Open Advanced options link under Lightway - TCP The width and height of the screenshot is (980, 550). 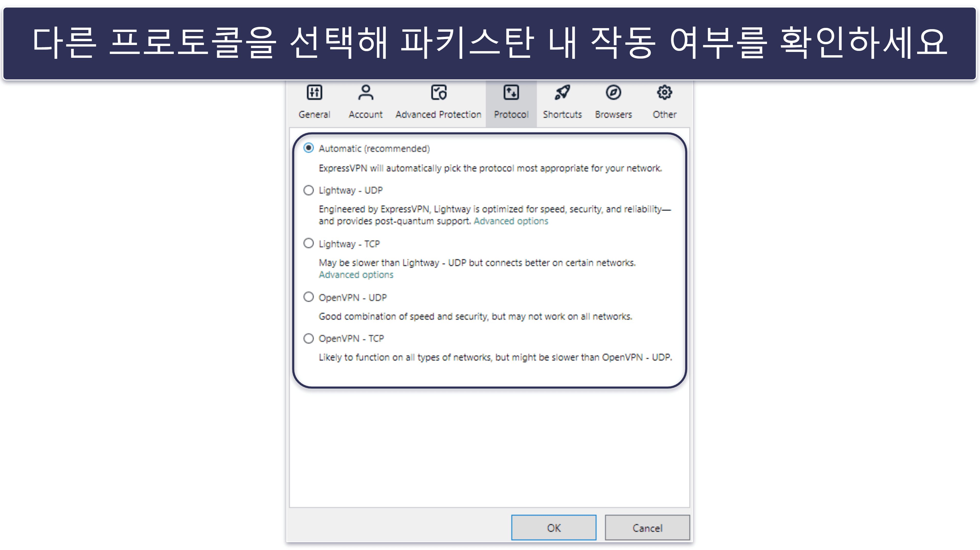[356, 275]
